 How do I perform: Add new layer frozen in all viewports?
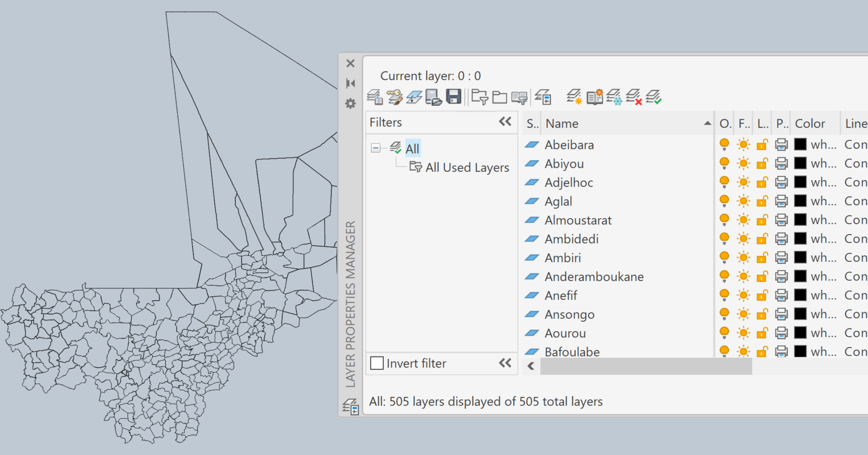pyautogui.click(x=616, y=97)
